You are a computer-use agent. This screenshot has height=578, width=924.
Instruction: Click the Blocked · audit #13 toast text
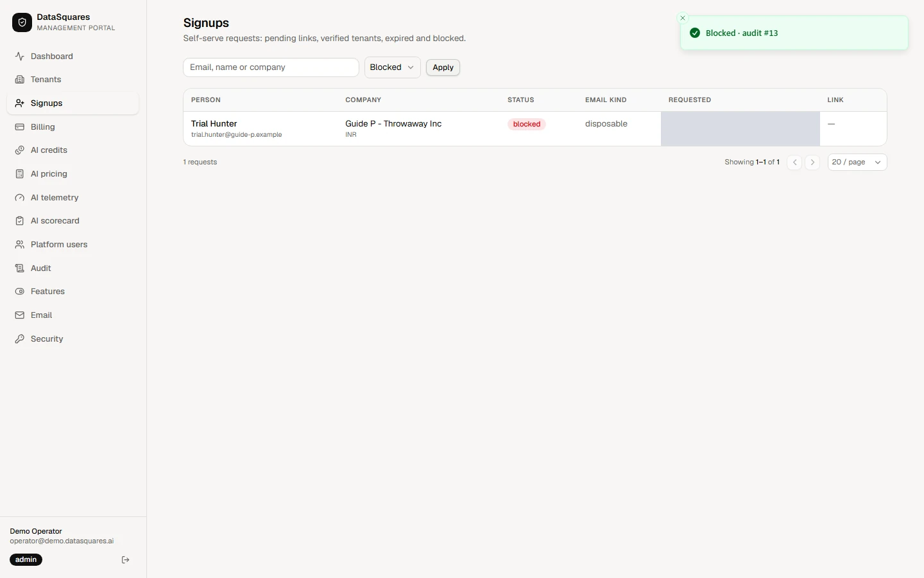(742, 33)
